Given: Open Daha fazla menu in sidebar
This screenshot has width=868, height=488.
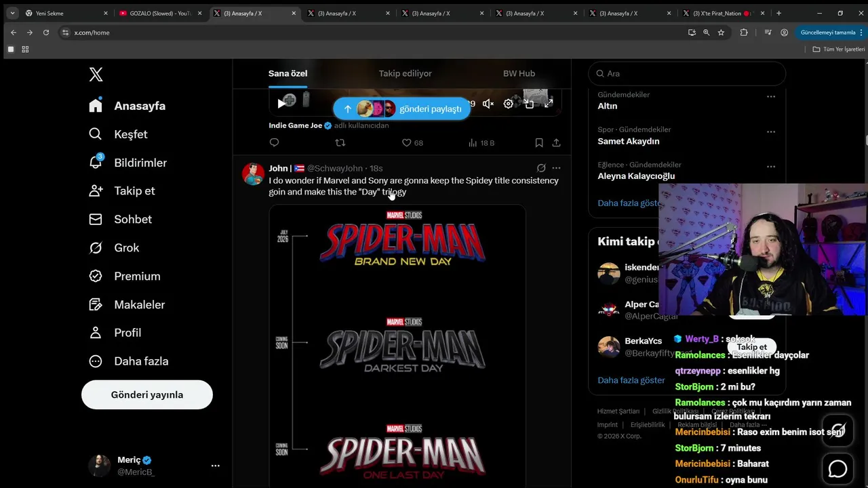Looking at the screenshot, I should tap(129, 361).
